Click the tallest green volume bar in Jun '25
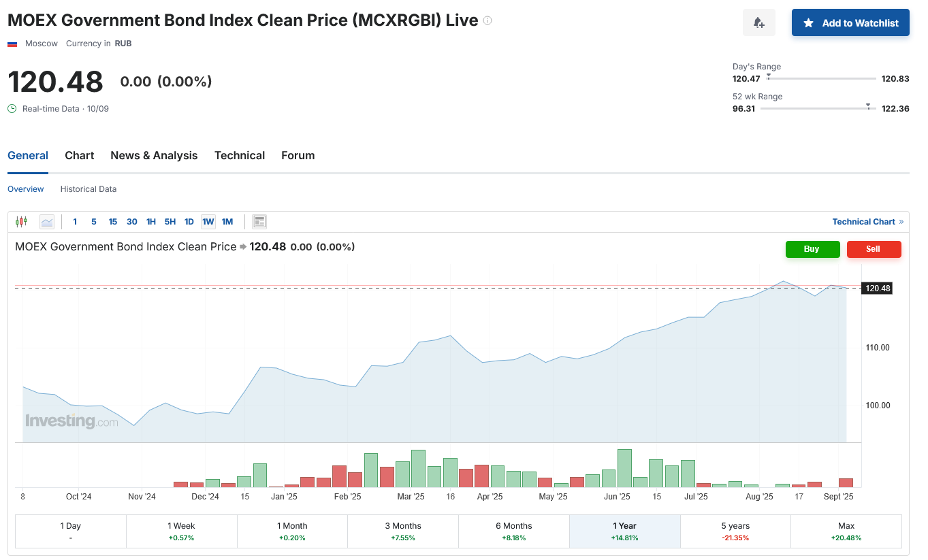The height and width of the screenshot is (560, 928). point(624,468)
